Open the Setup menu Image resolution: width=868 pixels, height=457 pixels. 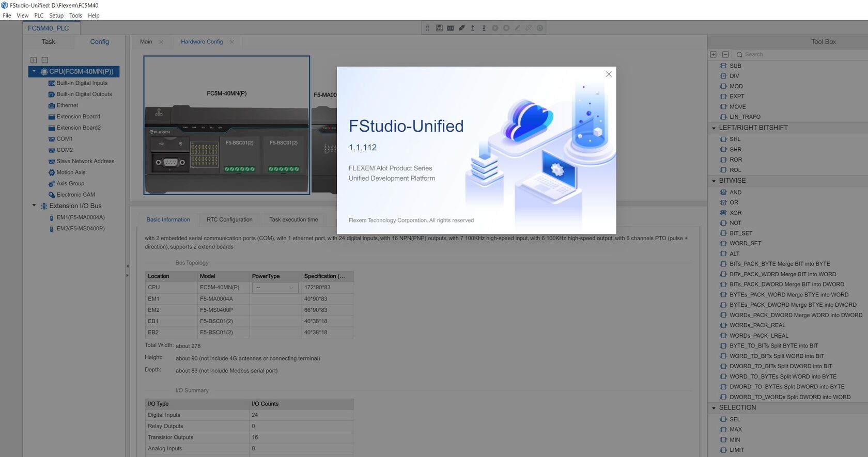point(56,15)
